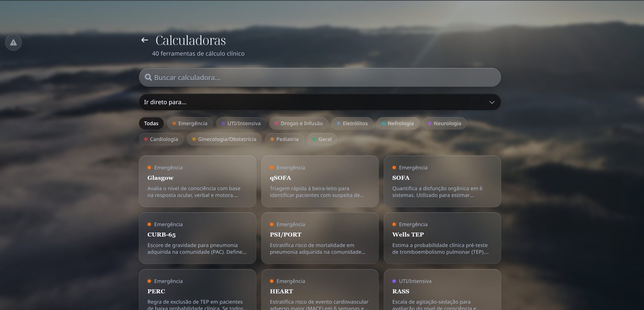
Task: Toggle the UTI/Intensiva filter
Action: [x=241, y=123]
